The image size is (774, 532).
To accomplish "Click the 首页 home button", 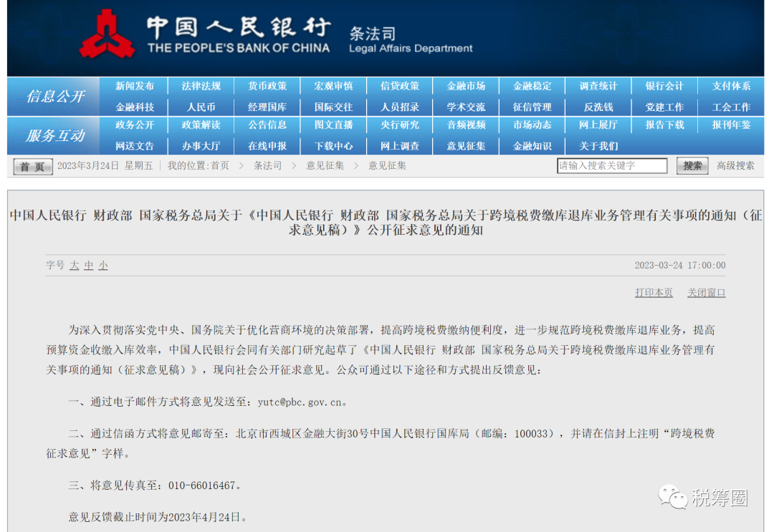I will (x=32, y=167).
